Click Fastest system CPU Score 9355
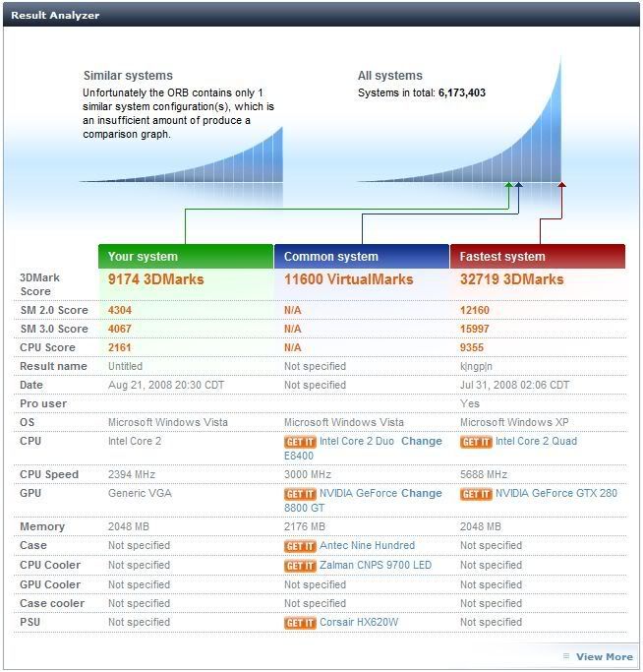This screenshot has width=643, height=672. point(472,347)
